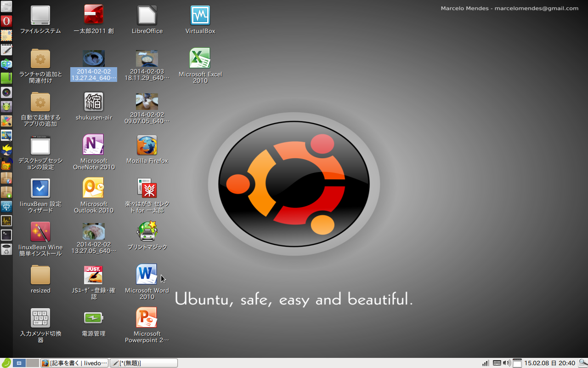Open keyboard input indicator in tray
Image resolution: width=588 pixels, height=368 pixels.
point(497,363)
